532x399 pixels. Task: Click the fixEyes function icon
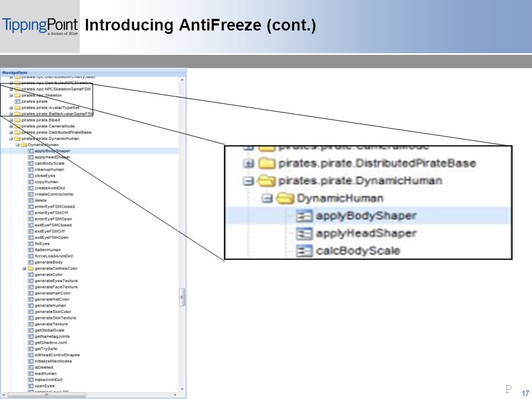pos(30,244)
